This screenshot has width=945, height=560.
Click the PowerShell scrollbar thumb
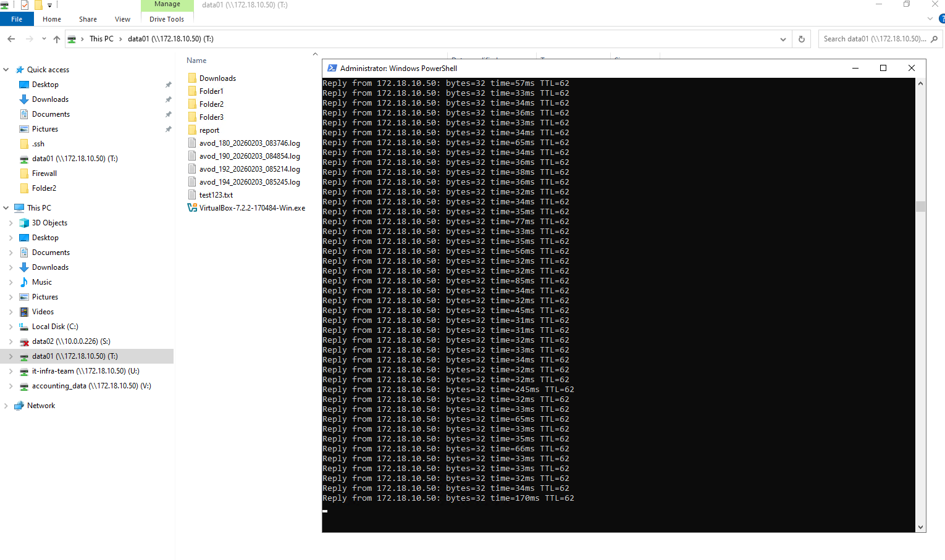click(x=920, y=206)
